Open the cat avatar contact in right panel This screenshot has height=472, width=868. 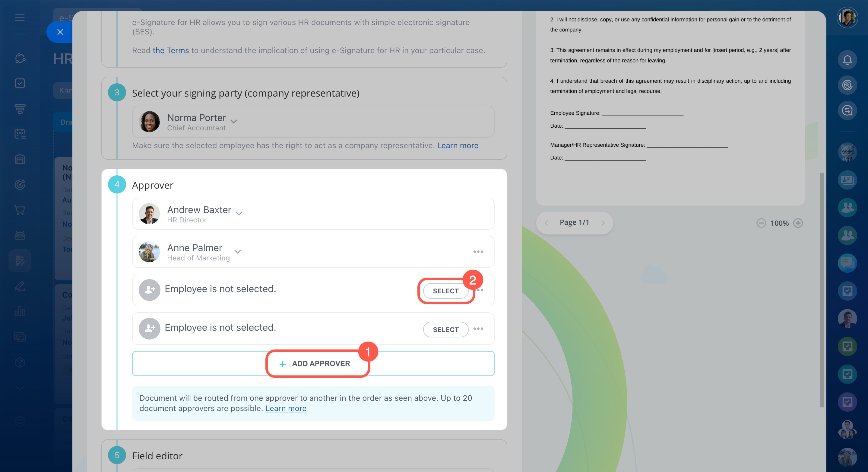(x=847, y=152)
